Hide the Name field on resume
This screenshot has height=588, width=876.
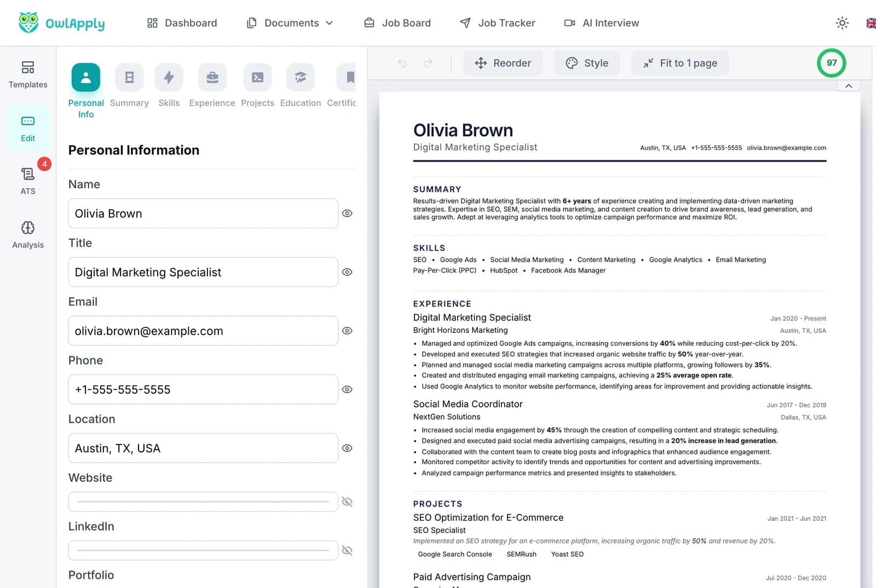click(347, 214)
